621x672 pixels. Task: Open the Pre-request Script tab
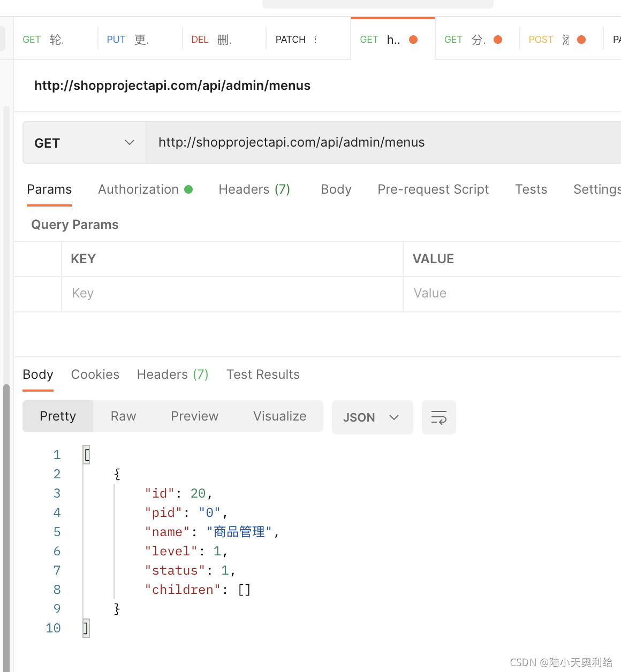tap(433, 189)
